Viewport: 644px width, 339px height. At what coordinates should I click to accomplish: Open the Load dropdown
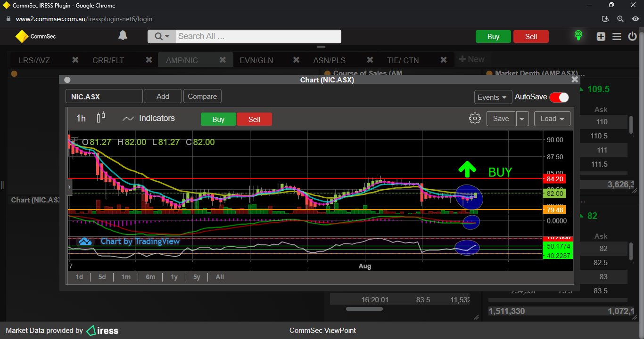[552, 119]
